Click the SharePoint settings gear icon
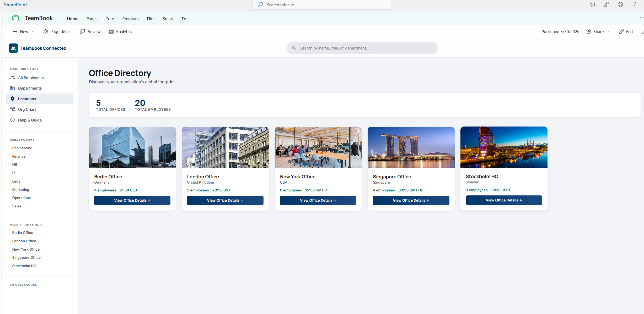The image size is (644, 314). (x=620, y=4)
